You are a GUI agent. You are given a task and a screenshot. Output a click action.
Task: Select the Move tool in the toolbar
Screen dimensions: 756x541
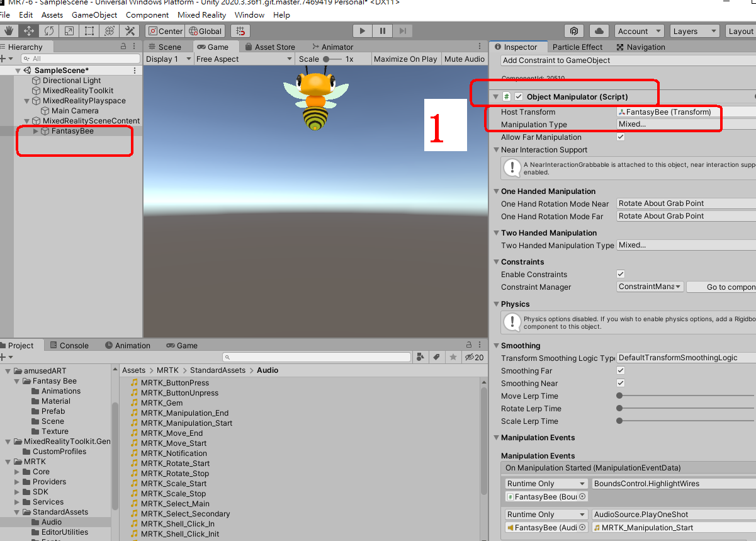(x=29, y=31)
